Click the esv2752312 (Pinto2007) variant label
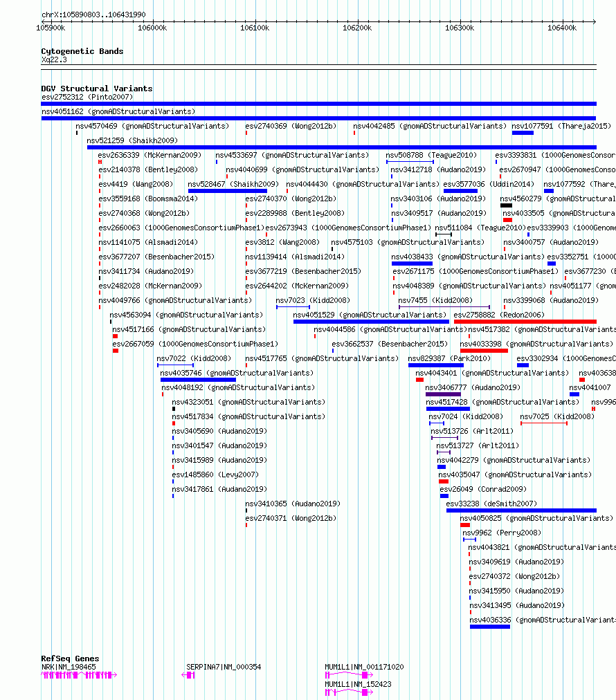616x700 pixels. [87, 97]
